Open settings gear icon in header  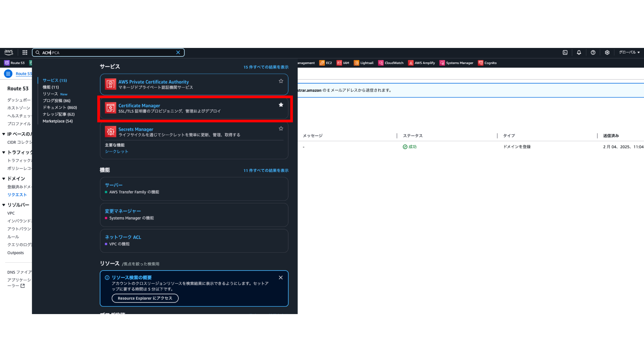pyautogui.click(x=607, y=52)
